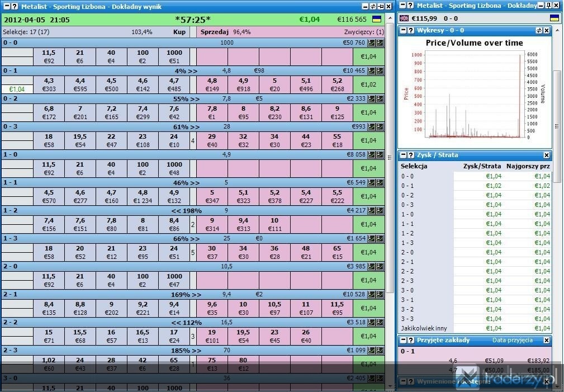The image size is (564, 392).
Task: Close the Zysk / Strata panel
Action: 547,155
